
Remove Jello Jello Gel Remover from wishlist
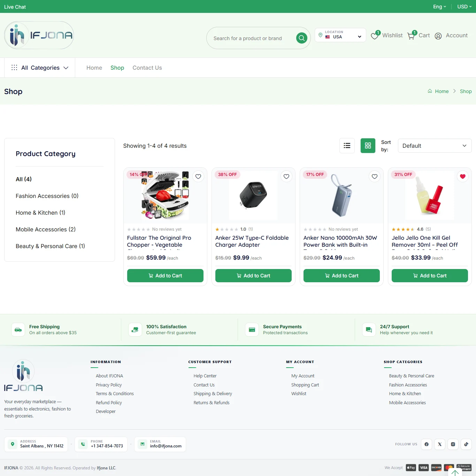[x=463, y=176]
